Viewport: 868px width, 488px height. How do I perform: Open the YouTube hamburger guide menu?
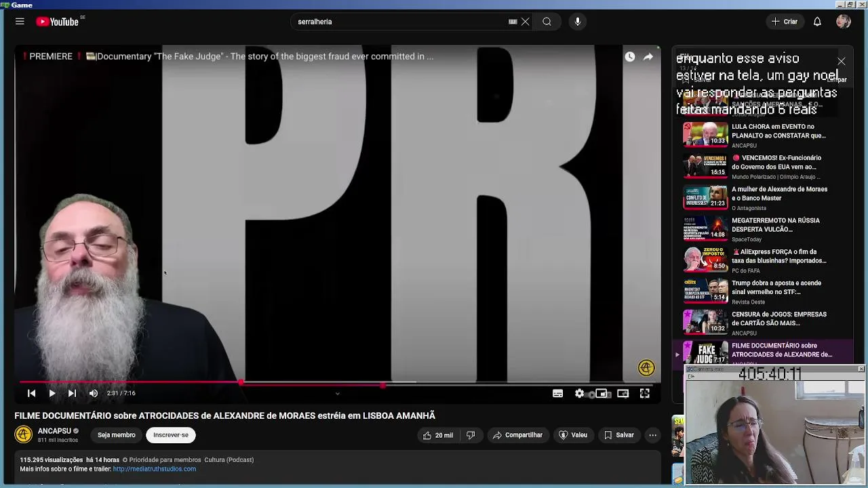tap(20, 22)
